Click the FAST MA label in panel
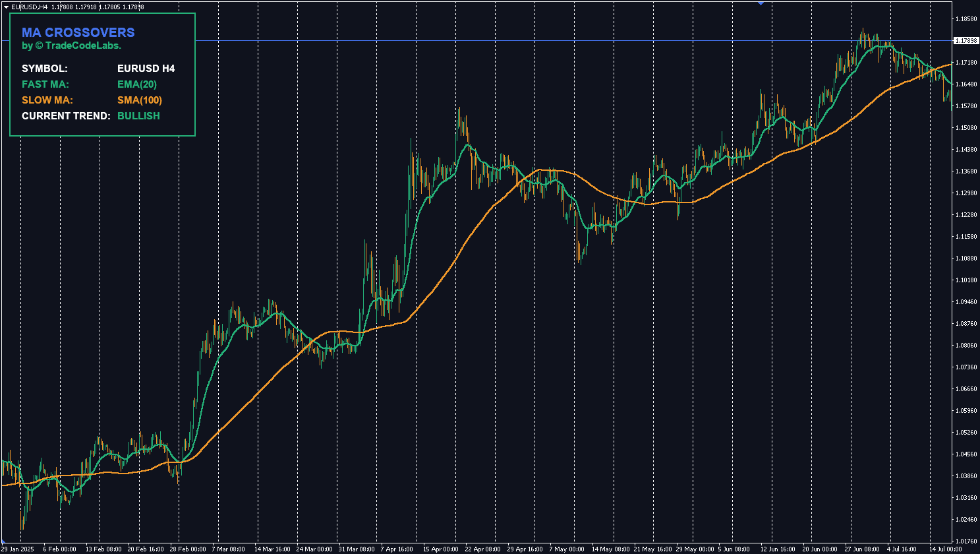The image size is (980, 554). click(45, 84)
